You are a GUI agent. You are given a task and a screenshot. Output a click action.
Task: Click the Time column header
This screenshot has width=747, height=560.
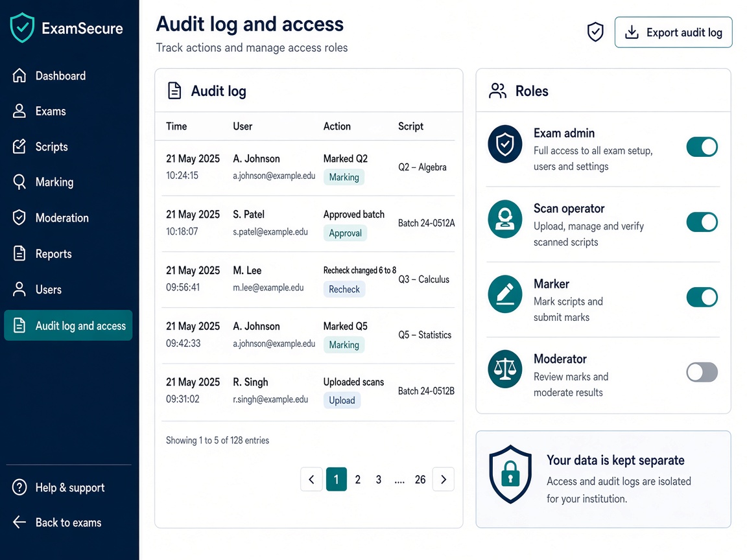pos(176,126)
